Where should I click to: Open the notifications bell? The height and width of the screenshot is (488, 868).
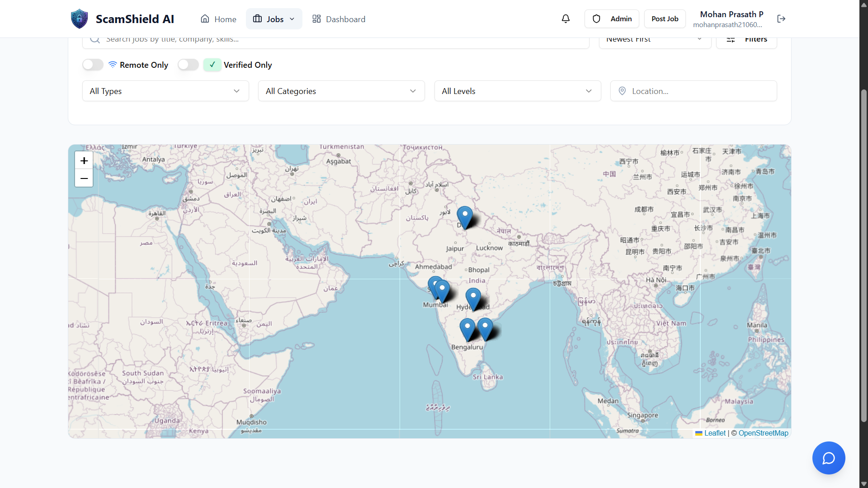[566, 19]
